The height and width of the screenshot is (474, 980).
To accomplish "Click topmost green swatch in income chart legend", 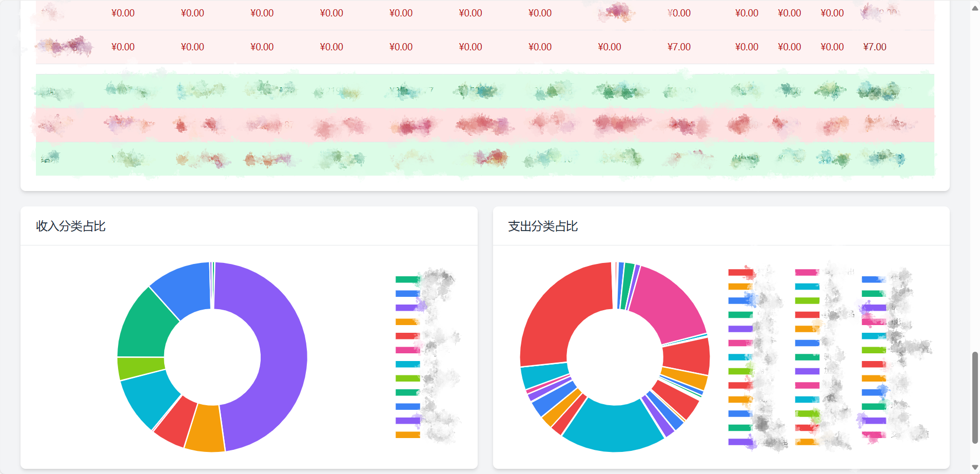I will pyautogui.click(x=408, y=279).
